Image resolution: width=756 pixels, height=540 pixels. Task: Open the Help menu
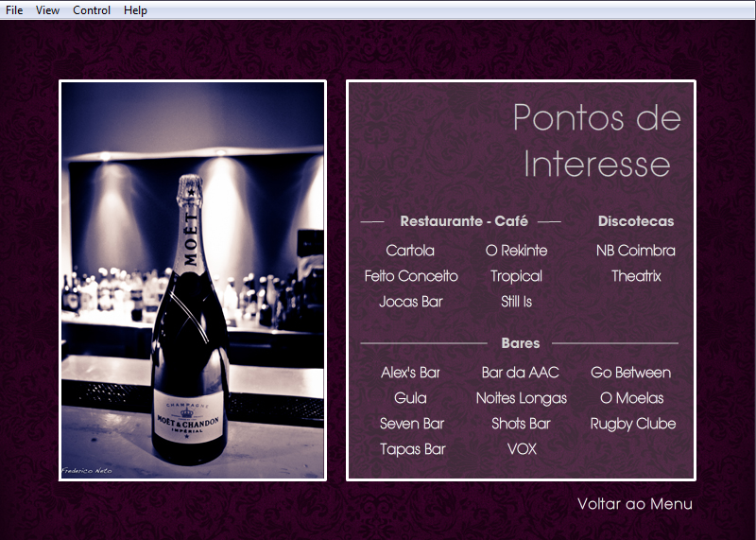[x=135, y=10]
